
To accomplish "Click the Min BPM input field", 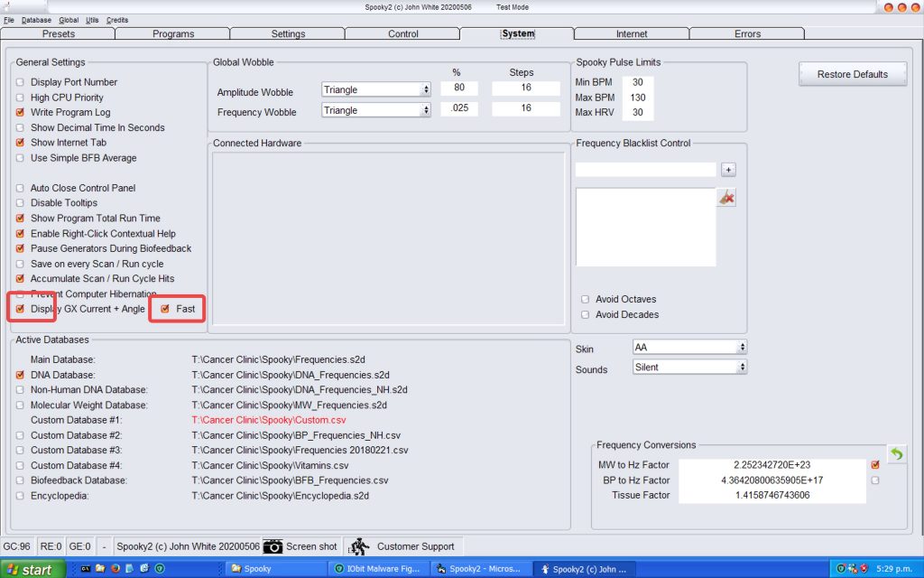I will click(x=638, y=82).
